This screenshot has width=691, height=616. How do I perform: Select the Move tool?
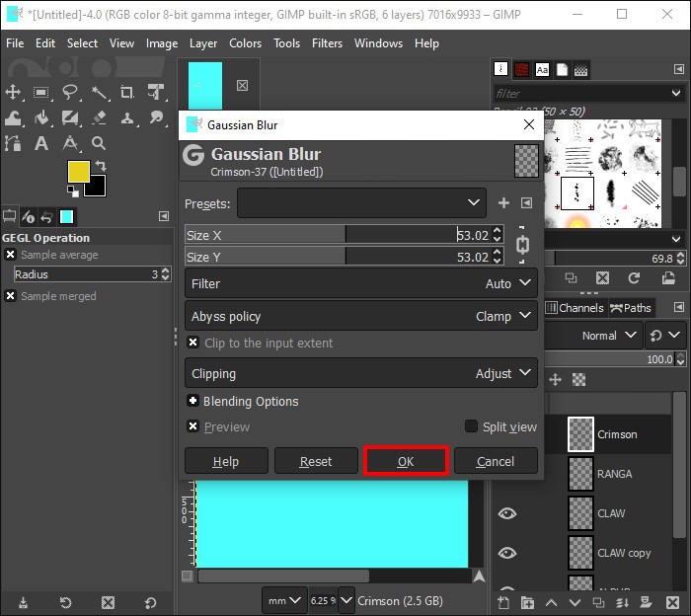tap(13, 92)
